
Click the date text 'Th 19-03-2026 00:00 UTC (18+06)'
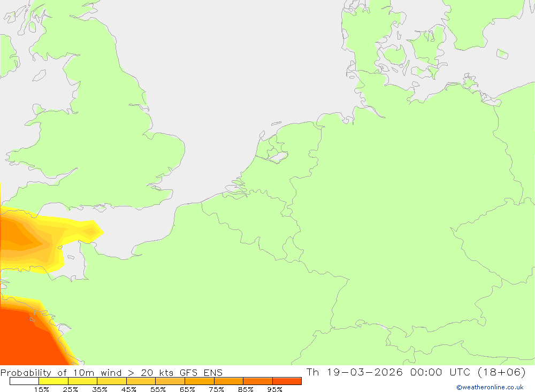point(416,372)
